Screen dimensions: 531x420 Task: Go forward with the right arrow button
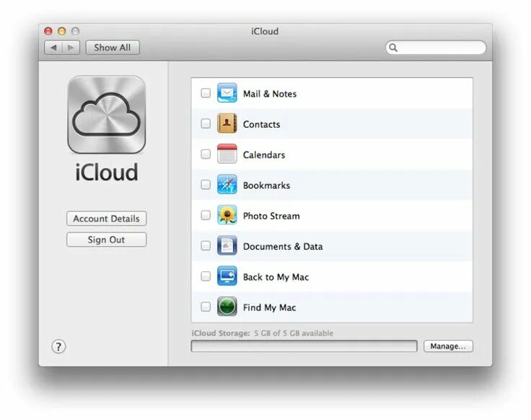pyautogui.click(x=71, y=48)
